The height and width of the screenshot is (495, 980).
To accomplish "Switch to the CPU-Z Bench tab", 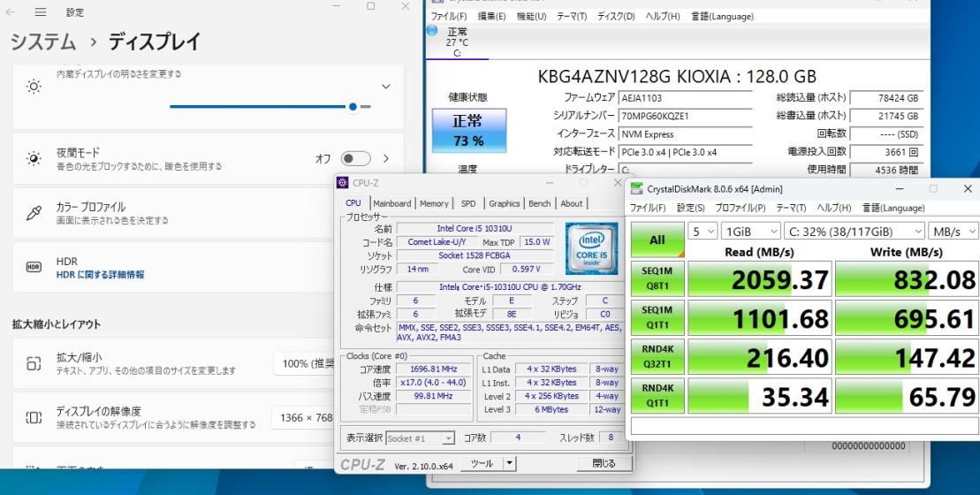I will 539,203.
